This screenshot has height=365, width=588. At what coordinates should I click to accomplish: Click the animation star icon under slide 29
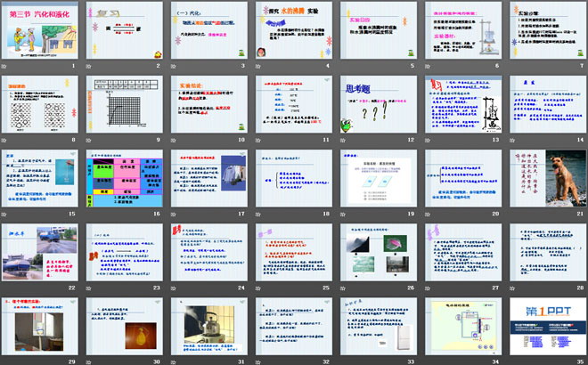(x=6, y=360)
